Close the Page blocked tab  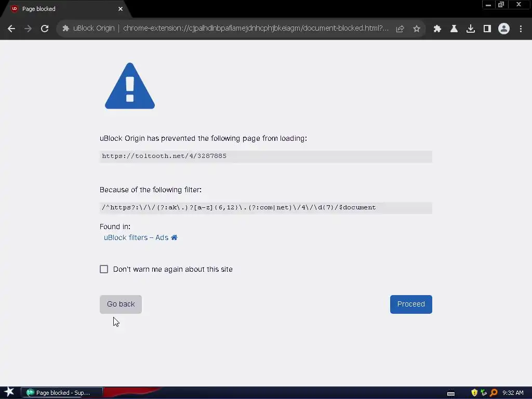pyautogui.click(x=121, y=9)
